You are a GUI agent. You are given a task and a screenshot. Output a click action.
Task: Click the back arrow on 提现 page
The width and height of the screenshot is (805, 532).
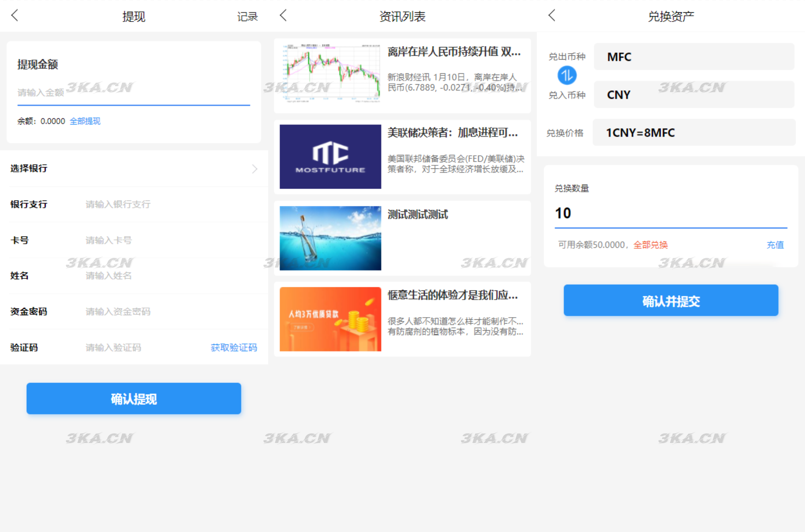click(x=14, y=16)
